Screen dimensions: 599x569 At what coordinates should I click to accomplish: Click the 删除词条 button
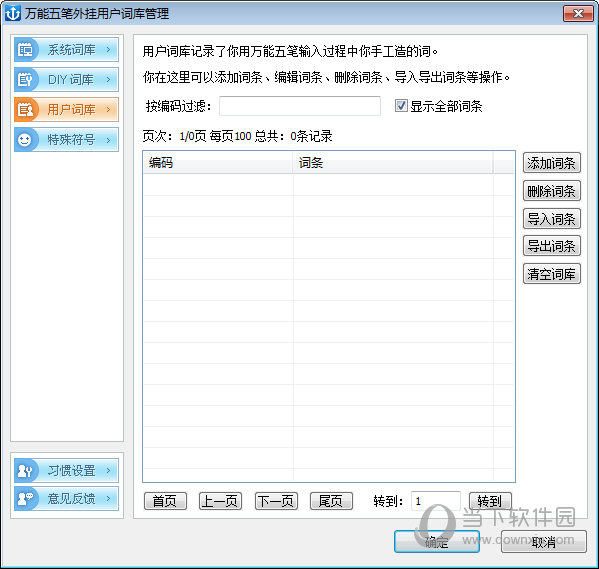click(x=551, y=191)
